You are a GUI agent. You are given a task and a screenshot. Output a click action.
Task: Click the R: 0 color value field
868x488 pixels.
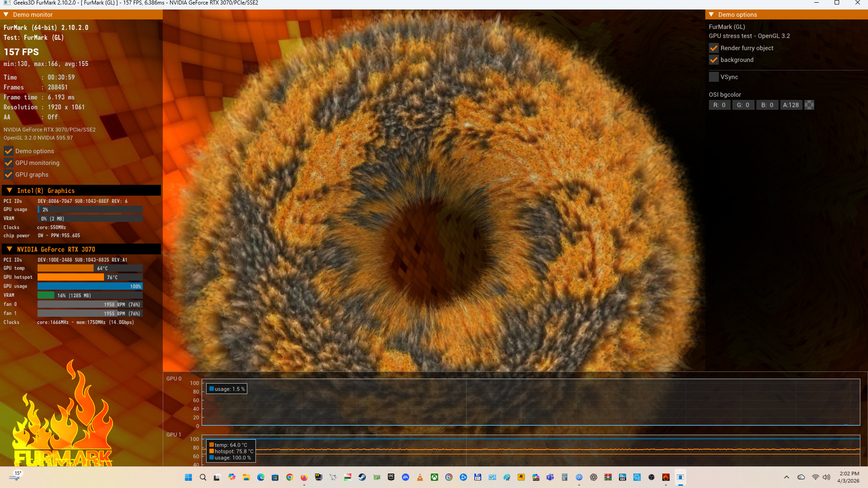pyautogui.click(x=719, y=105)
